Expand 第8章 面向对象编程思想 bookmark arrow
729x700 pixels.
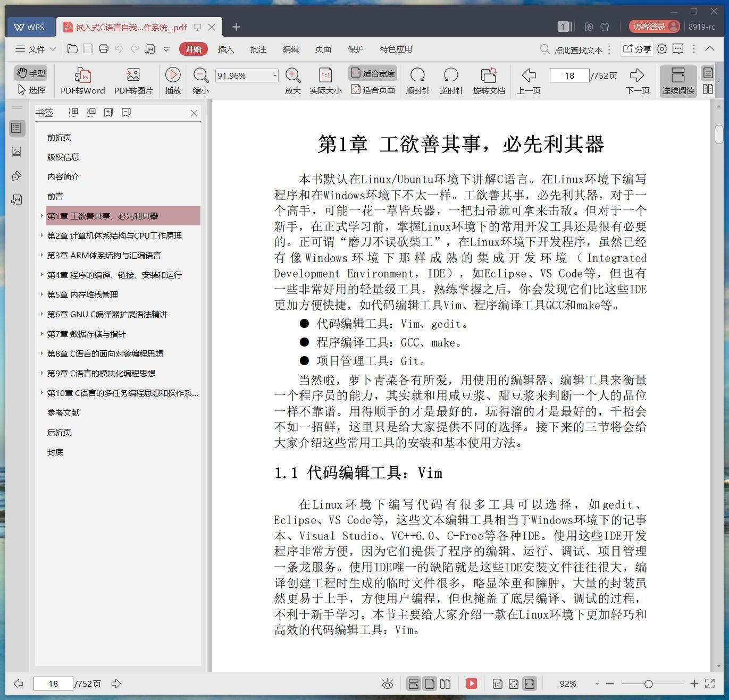42,353
